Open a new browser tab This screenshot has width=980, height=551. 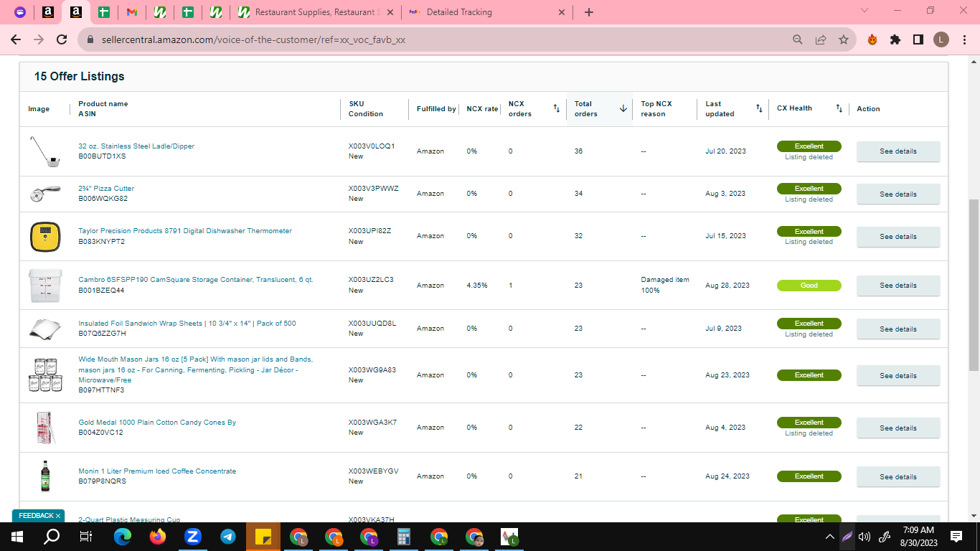pyautogui.click(x=589, y=12)
